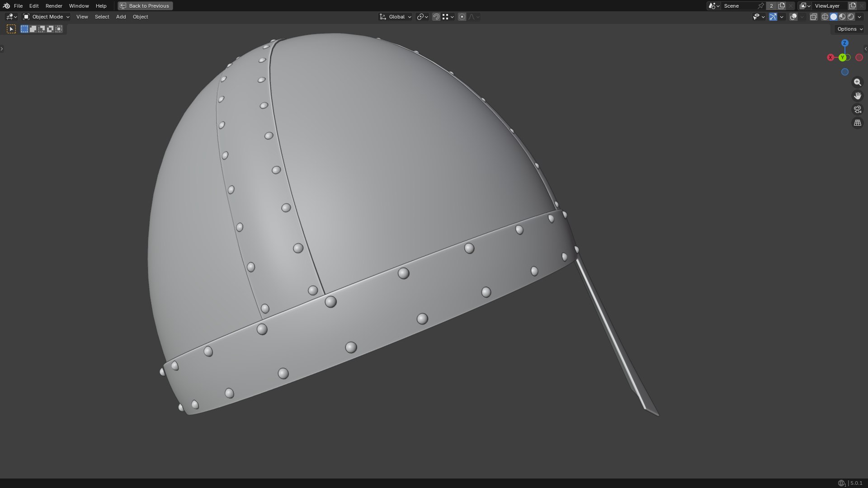Image resolution: width=868 pixels, height=488 pixels.
Task: Click the ViewLayer name field
Action: 830,6
